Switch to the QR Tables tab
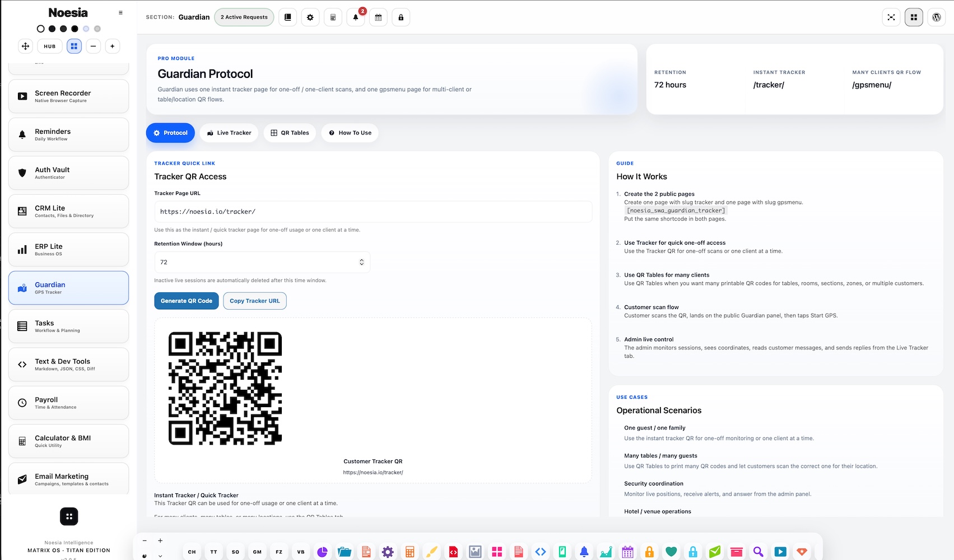The image size is (954, 560). 290,133
